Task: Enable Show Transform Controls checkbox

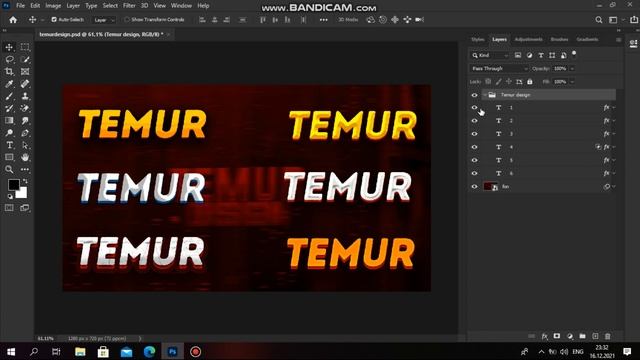Action: [x=127, y=20]
